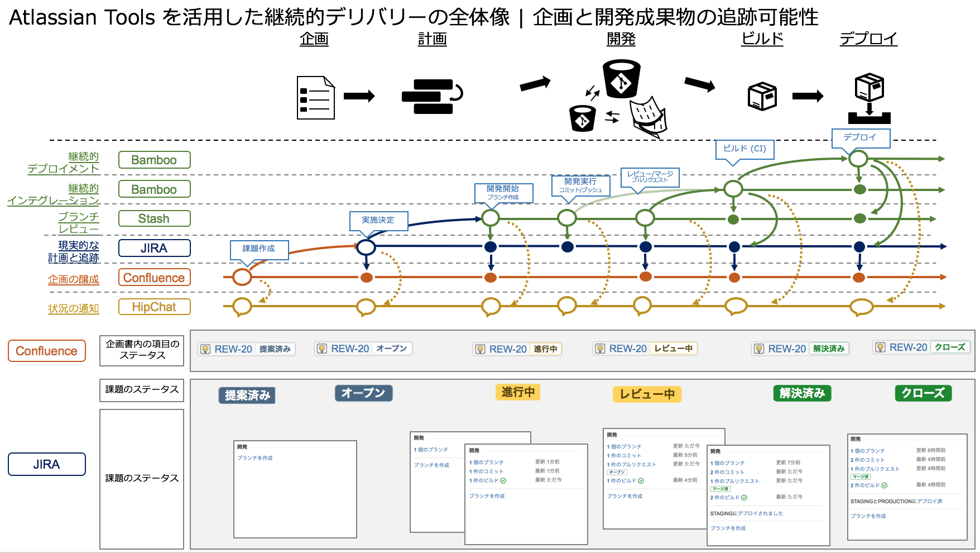Click the large Bitbucket bucket icon under 開発

tap(621, 79)
